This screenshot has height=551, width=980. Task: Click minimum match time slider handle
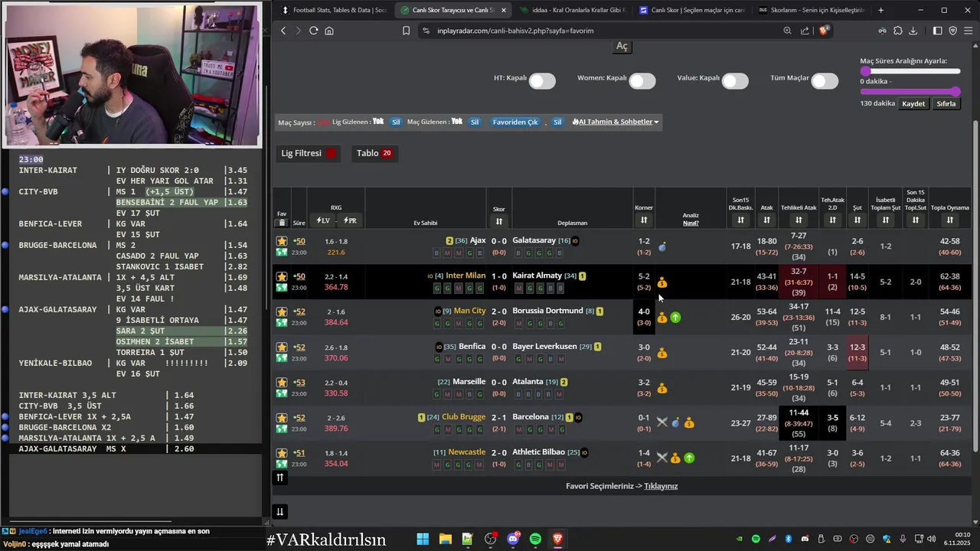click(865, 71)
